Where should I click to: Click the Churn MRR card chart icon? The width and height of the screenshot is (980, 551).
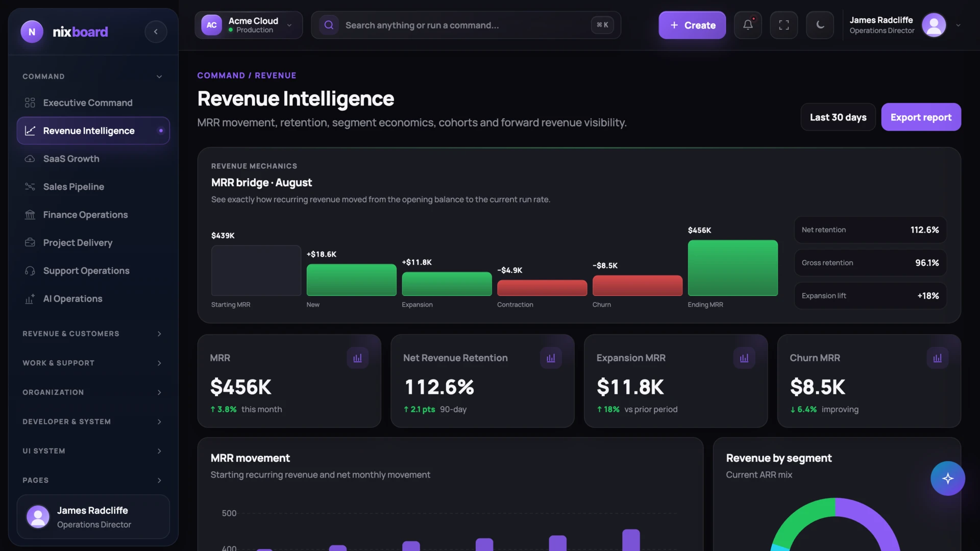938,358
